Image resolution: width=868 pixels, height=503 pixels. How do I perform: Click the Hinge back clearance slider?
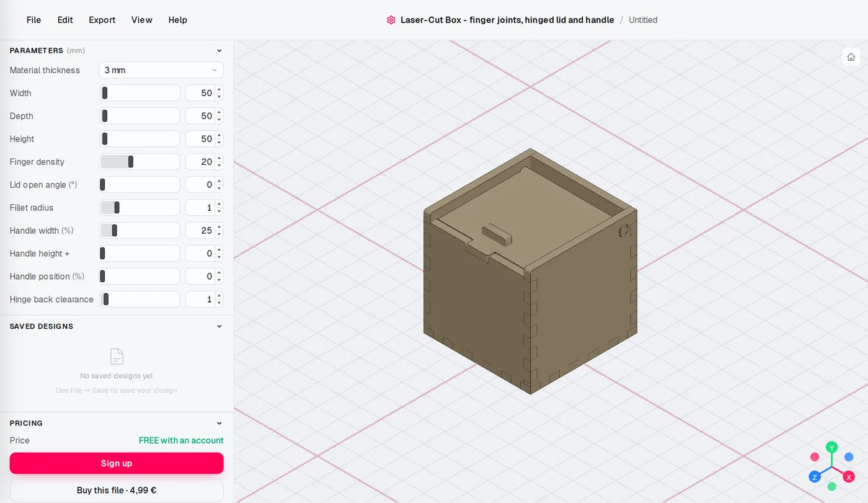click(x=139, y=300)
